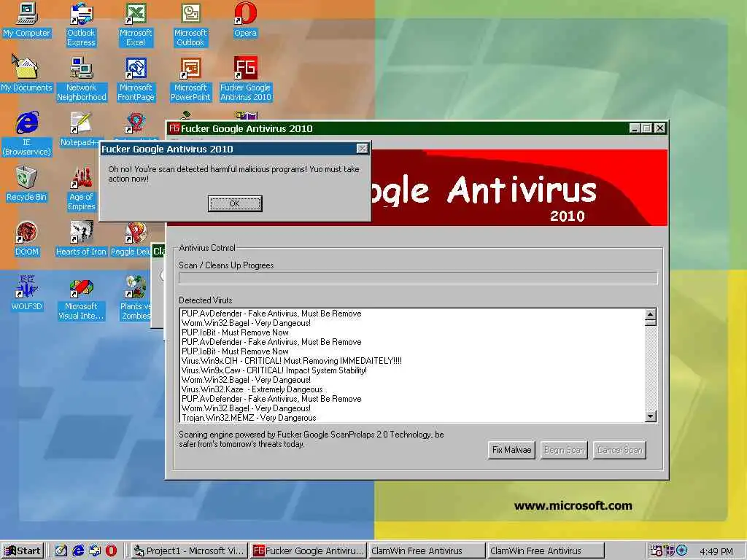Click the 4:49 PM taskbar clock
Screen dimensions: 747x560
pyautogui.click(x=716, y=551)
